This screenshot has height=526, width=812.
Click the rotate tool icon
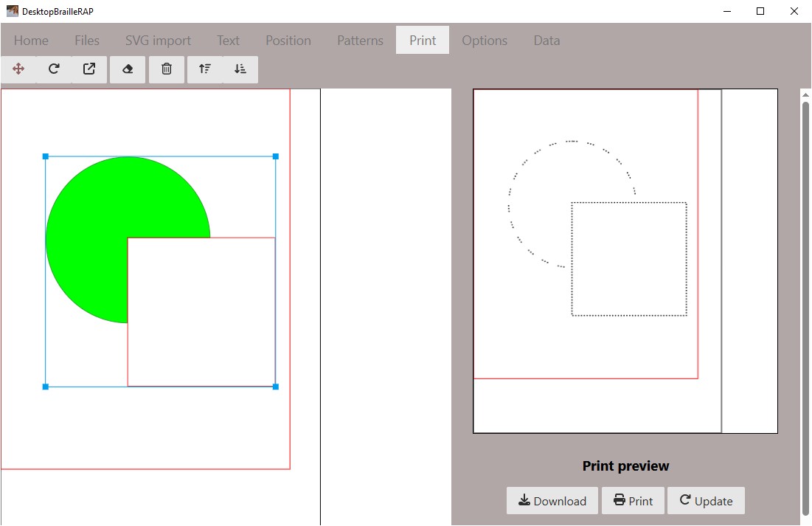(54, 69)
